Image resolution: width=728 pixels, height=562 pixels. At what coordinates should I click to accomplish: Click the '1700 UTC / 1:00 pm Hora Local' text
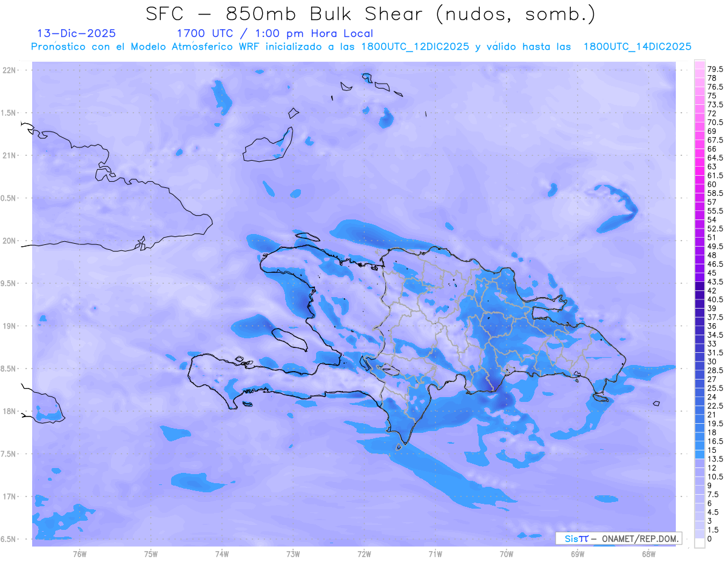coord(275,34)
